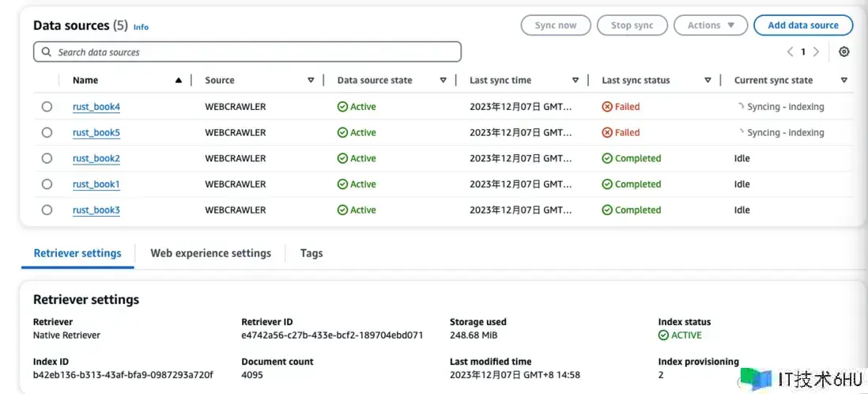Click Failed status icon for rust_book5

click(607, 132)
